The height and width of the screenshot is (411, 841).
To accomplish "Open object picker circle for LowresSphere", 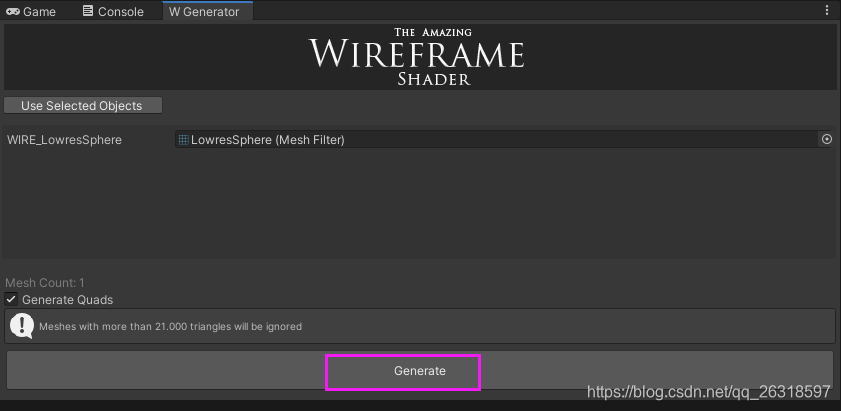I will 826,140.
